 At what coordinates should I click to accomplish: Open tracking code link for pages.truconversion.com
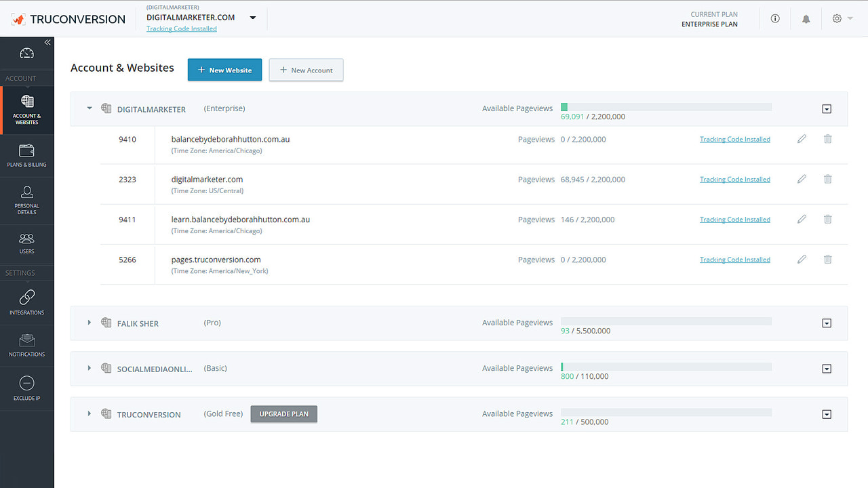(x=735, y=260)
